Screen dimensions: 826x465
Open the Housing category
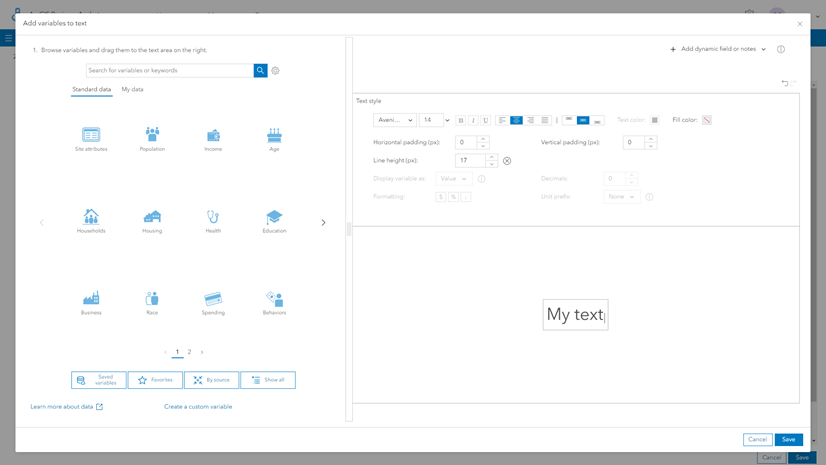(152, 221)
